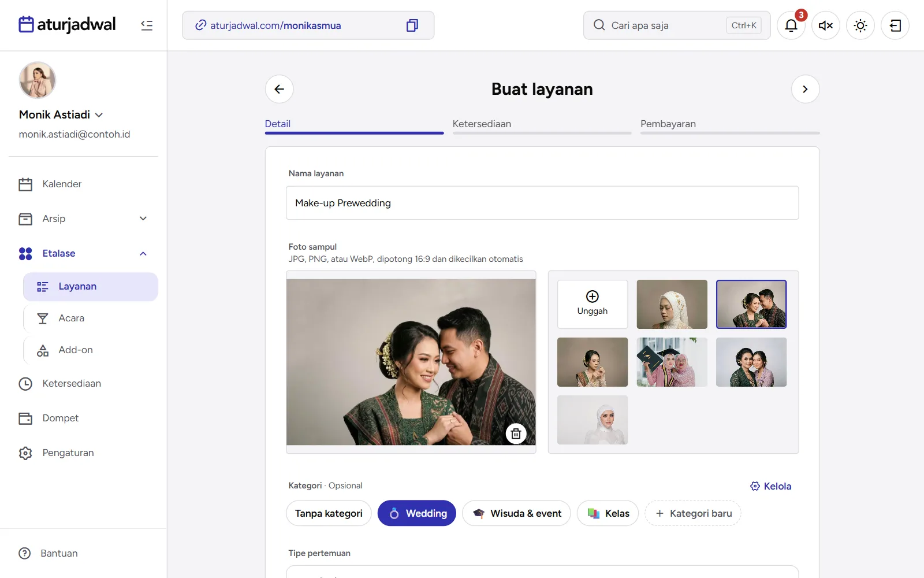The height and width of the screenshot is (578, 924).
Task: Open Add-on submenu item
Action: [x=91, y=350]
